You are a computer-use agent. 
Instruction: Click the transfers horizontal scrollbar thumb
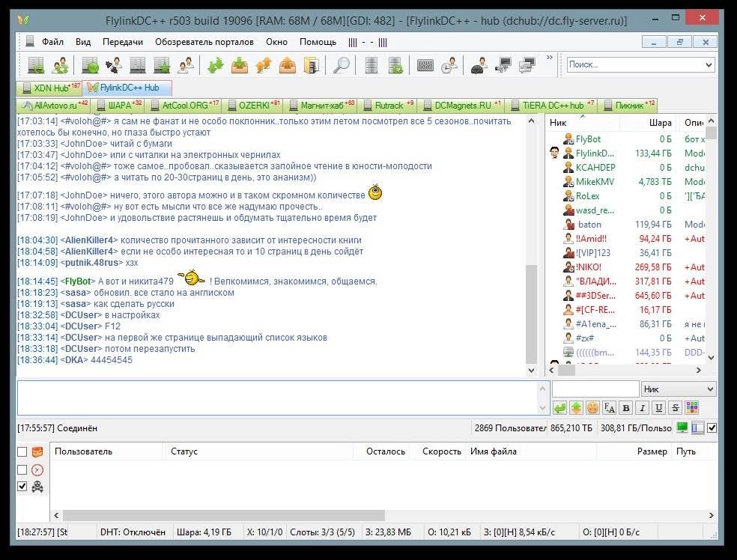pyautogui.click(x=224, y=515)
